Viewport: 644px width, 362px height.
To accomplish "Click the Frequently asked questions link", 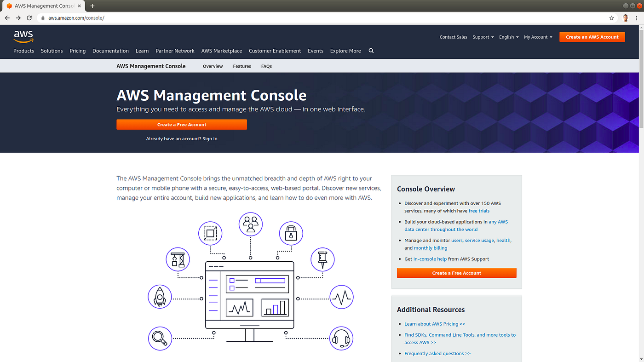I will coord(437,353).
